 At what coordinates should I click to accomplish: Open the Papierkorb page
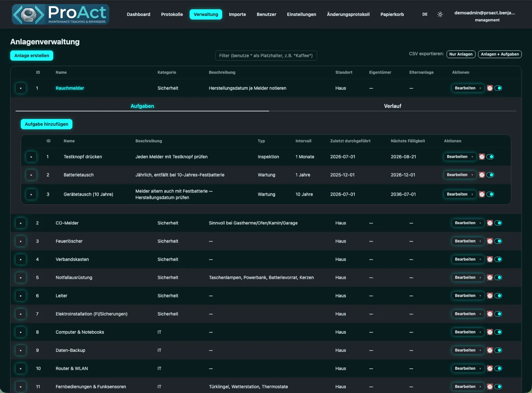click(x=392, y=14)
